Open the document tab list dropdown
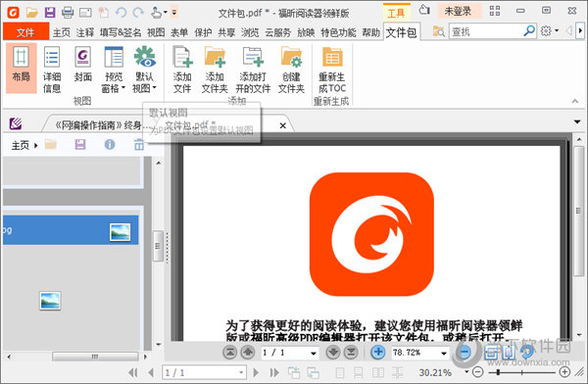 coord(577,121)
